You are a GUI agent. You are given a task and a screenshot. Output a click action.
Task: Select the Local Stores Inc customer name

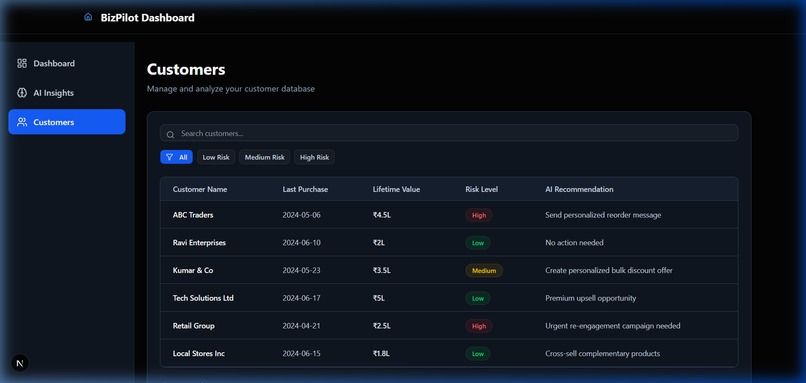tap(198, 354)
